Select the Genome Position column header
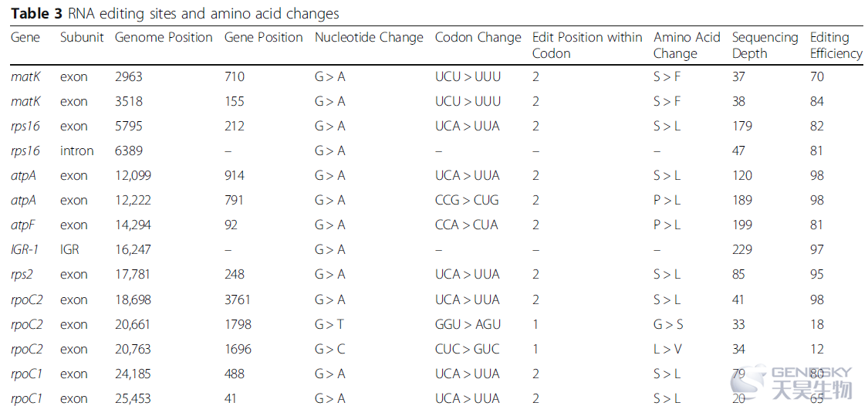The width and height of the screenshot is (868, 406). point(164,38)
